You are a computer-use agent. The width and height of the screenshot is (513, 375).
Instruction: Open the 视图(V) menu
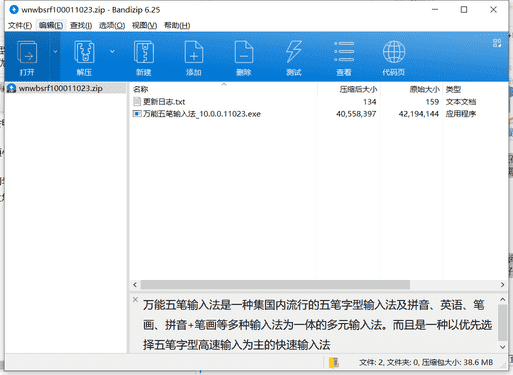click(144, 25)
